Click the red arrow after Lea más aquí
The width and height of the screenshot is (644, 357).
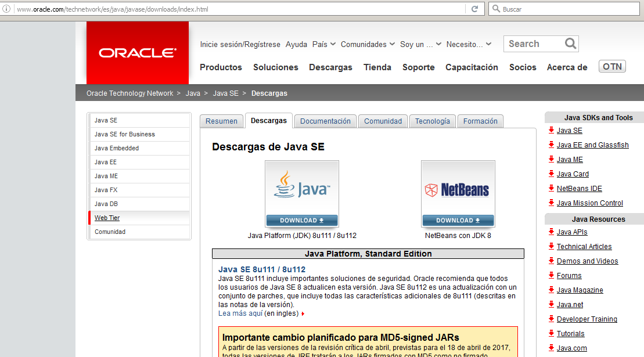point(303,314)
